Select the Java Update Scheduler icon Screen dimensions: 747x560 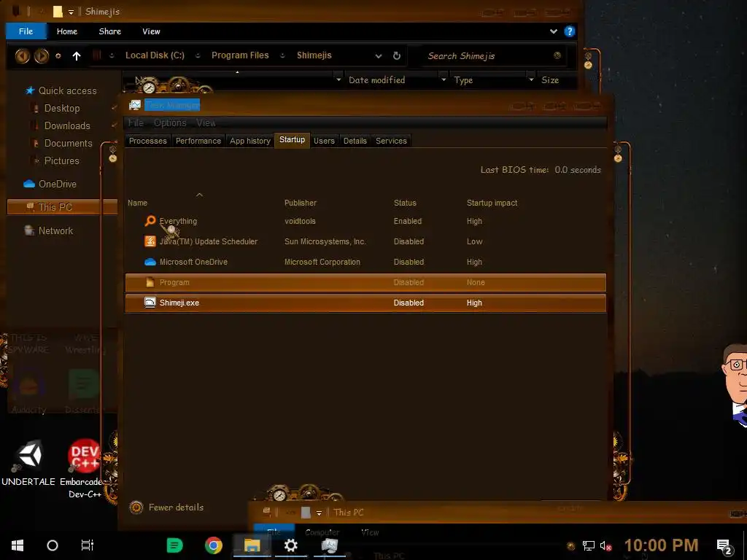150,241
